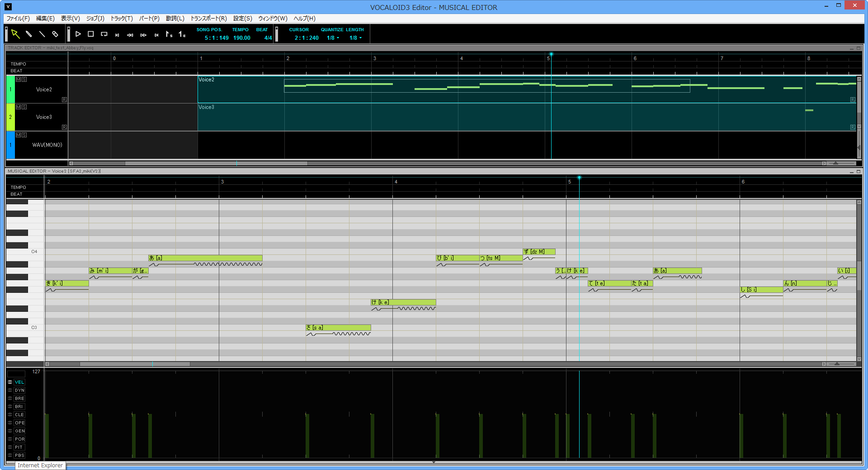Set end marker flag icon
Screen dimensions: 868x470
(x=182, y=34)
